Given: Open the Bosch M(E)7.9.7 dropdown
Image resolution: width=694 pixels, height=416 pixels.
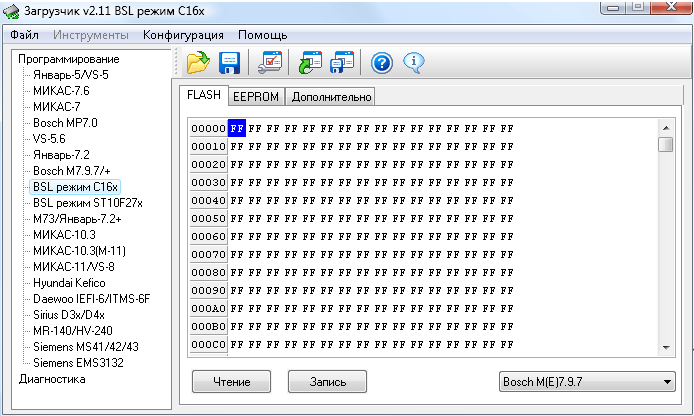Looking at the screenshot, I should click(x=587, y=382).
